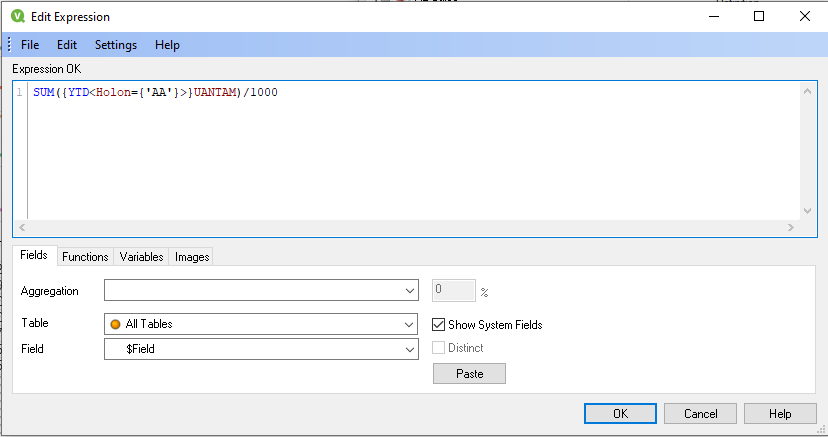Open the Edit menu

point(67,45)
